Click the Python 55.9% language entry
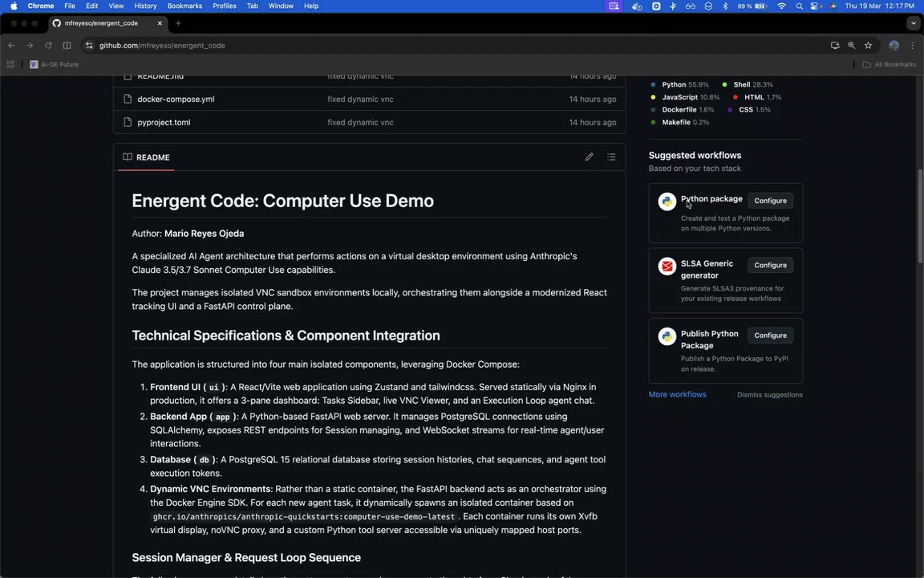 coord(679,84)
